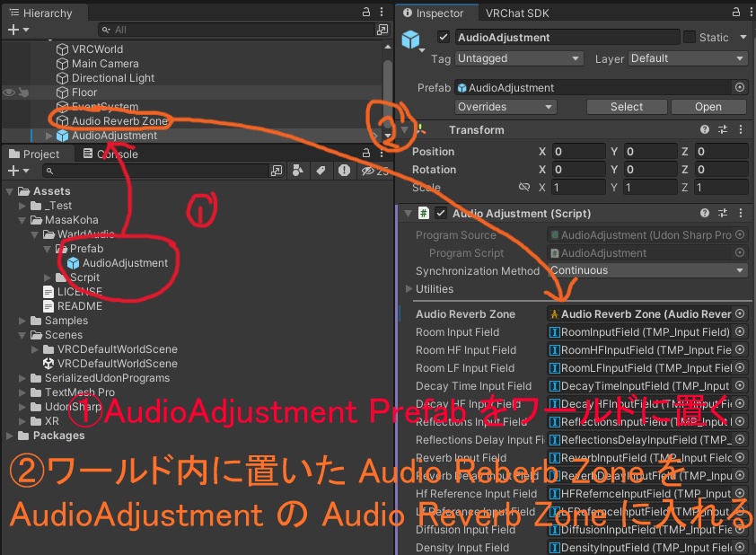Open the Tag dropdown showing Untagged
Viewport: 756px width, 555px height.
(519, 58)
